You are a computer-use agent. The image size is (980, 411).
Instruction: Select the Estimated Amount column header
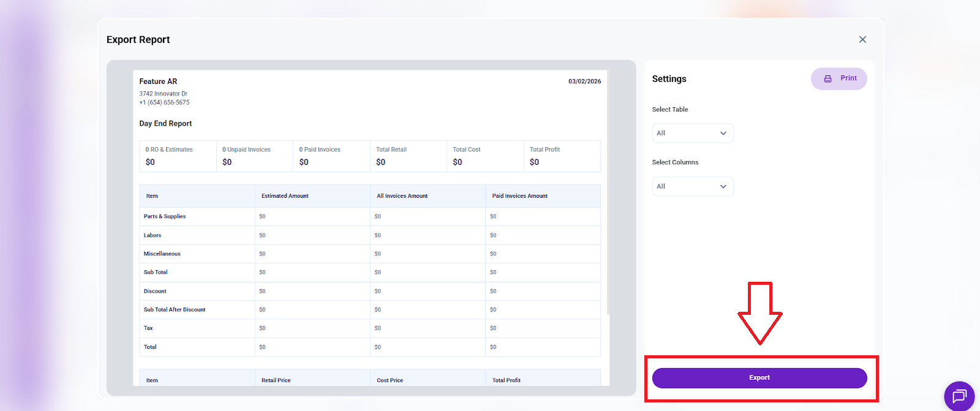(x=285, y=196)
